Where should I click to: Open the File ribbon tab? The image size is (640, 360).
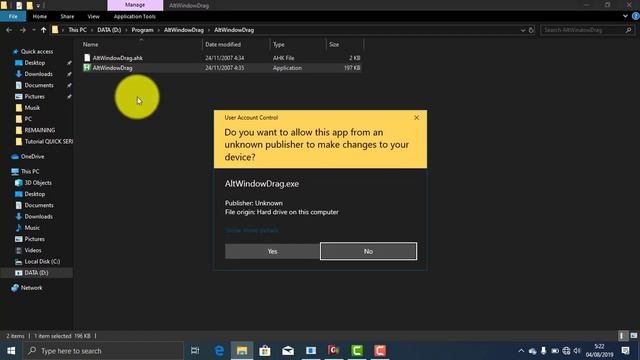pyautogui.click(x=13, y=16)
